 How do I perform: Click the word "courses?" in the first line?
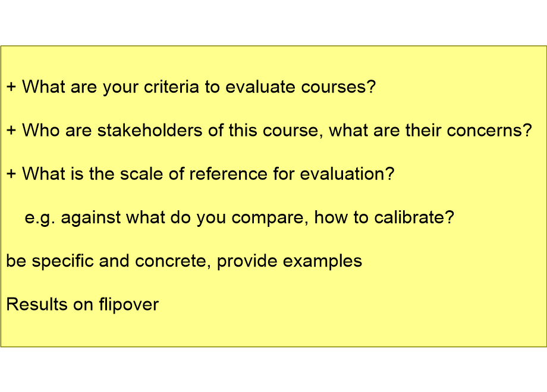[338, 86]
